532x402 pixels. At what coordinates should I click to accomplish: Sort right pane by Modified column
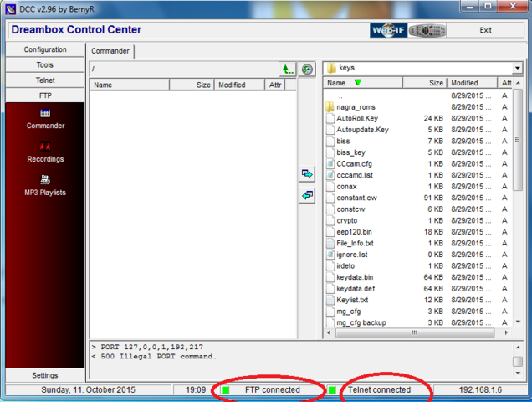[472, 83]
